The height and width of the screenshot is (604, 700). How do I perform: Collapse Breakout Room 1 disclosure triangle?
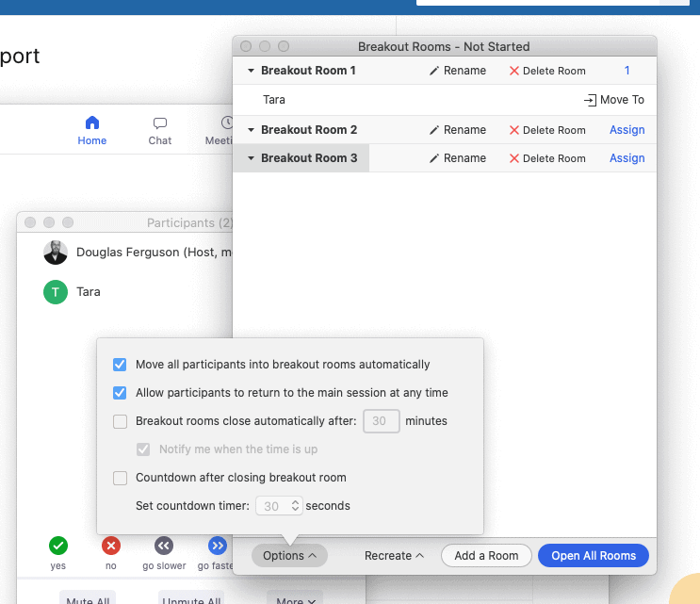251,71
